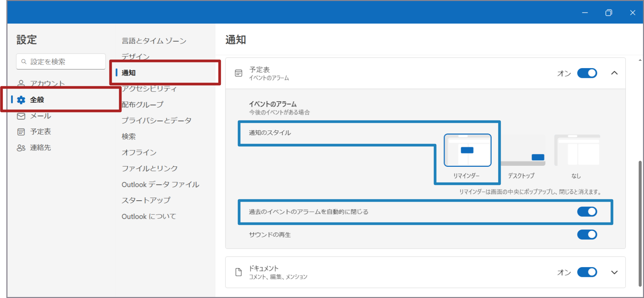Click the envelope icon for メール
Viewport: 644px width, 298px height.
click(21, 116)
